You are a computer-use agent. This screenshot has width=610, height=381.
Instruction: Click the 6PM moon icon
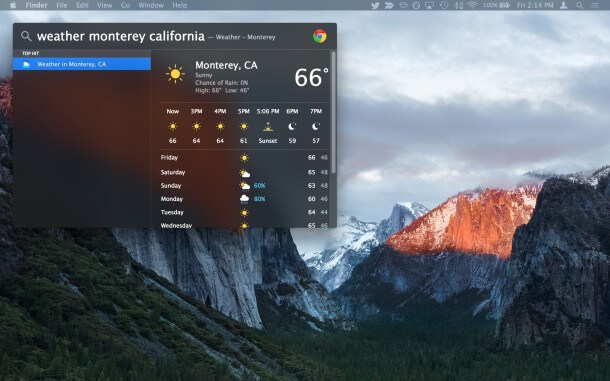point(292,126)
